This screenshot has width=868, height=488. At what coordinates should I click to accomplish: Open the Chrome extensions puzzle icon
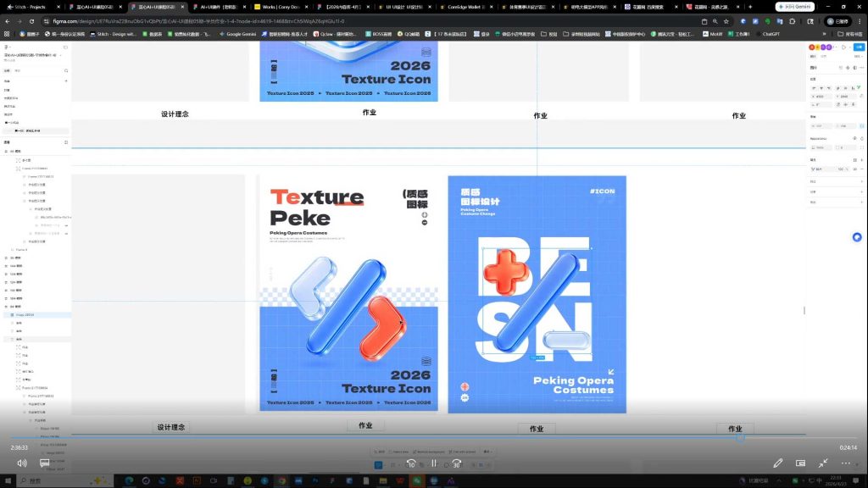click(x=793, y=21)
